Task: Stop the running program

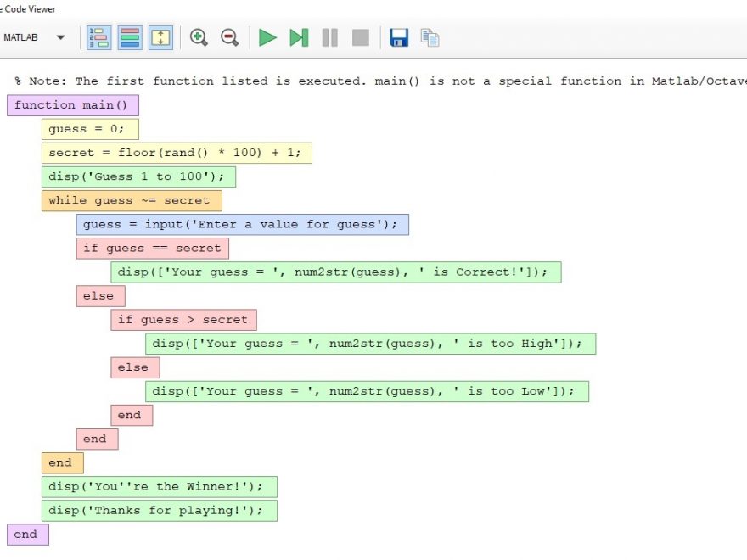Action: 361,37
